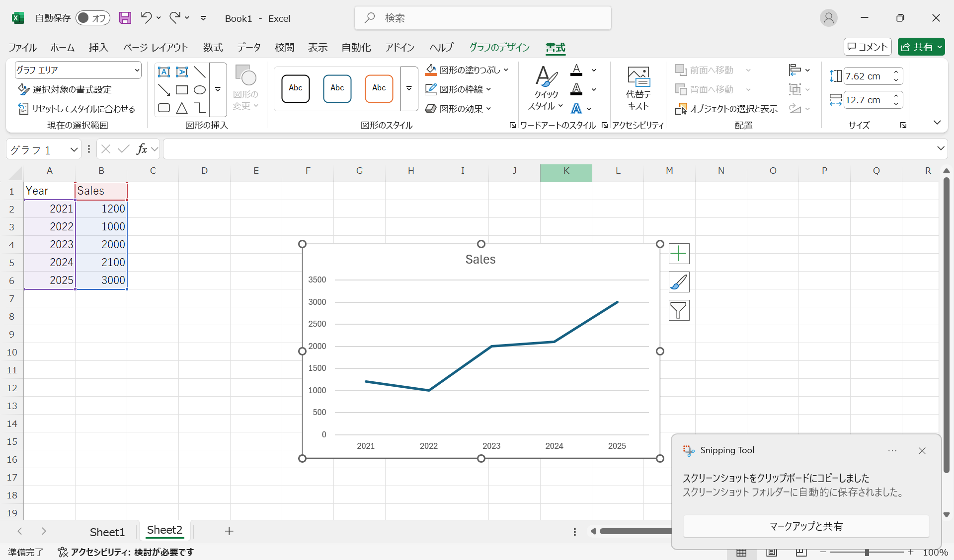Click the Markup and share button
This screenshot has height=560, width=954.
click(x=805, y=526)
